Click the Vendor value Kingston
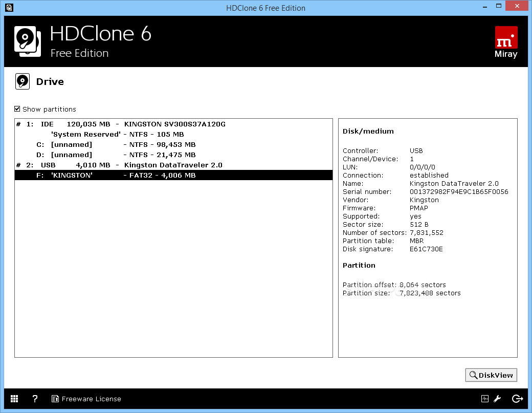The height and width of the screenshot is (413, 532). (x=424, y=200)
